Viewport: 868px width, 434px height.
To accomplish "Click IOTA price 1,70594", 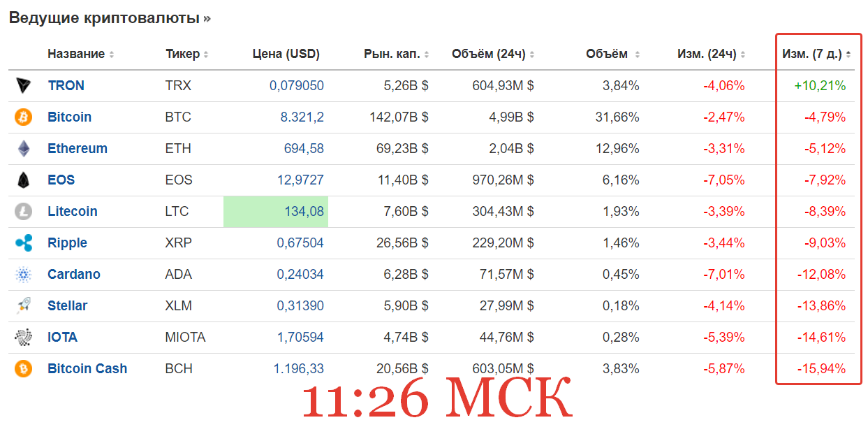I will [x=300, y=338].
